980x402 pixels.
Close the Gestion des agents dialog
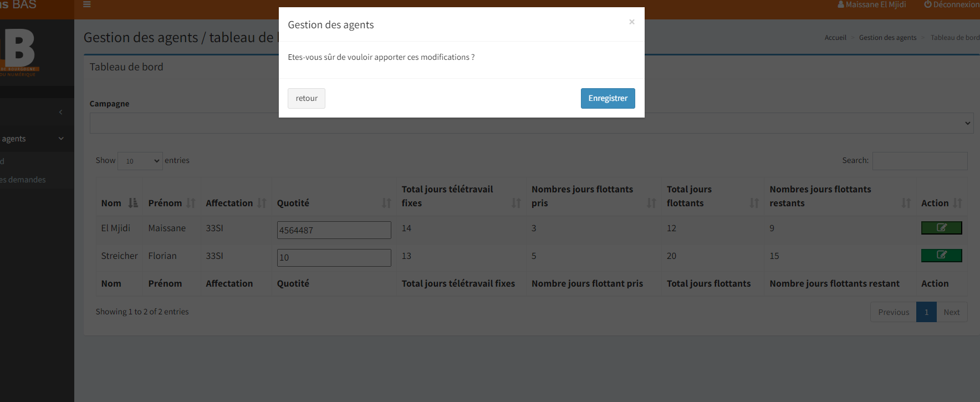(x=631, y=22)
